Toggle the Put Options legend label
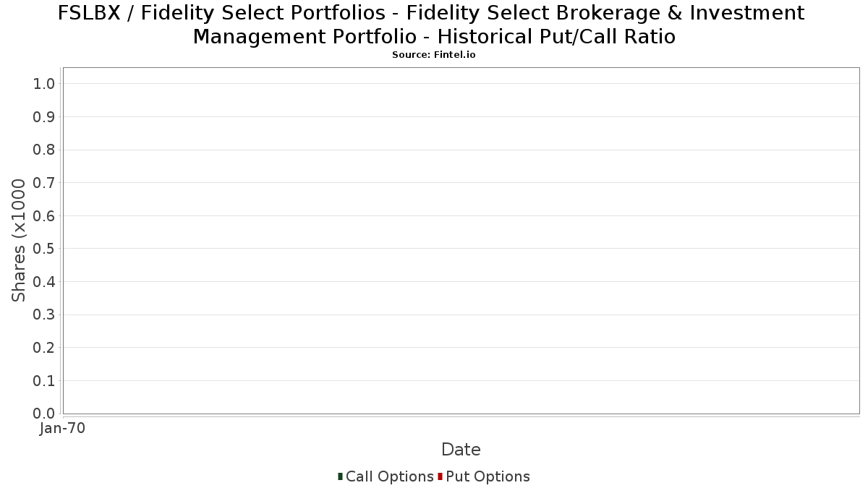868x488 pixels. pos(488,476)
